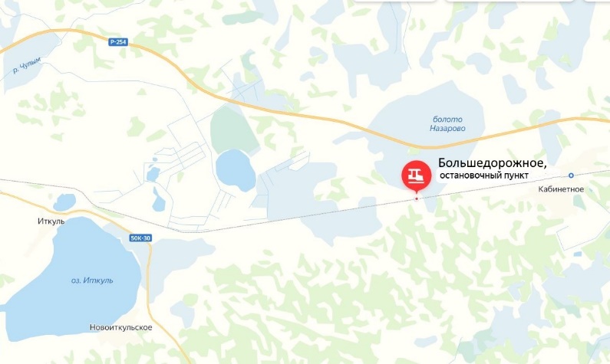The image size is (610, 364).
Task: Click the Кабинетное station circle marker
Action: [x=571, y=175]
